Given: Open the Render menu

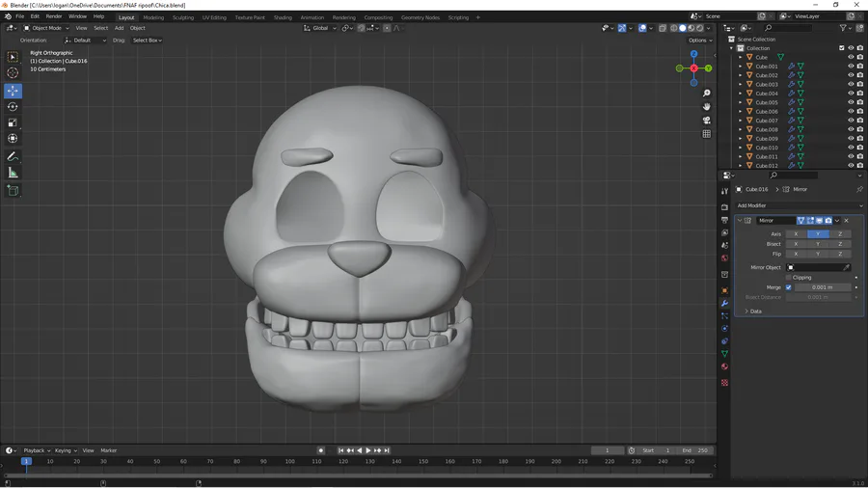Looking at the screenshot, I should (54, 16).
